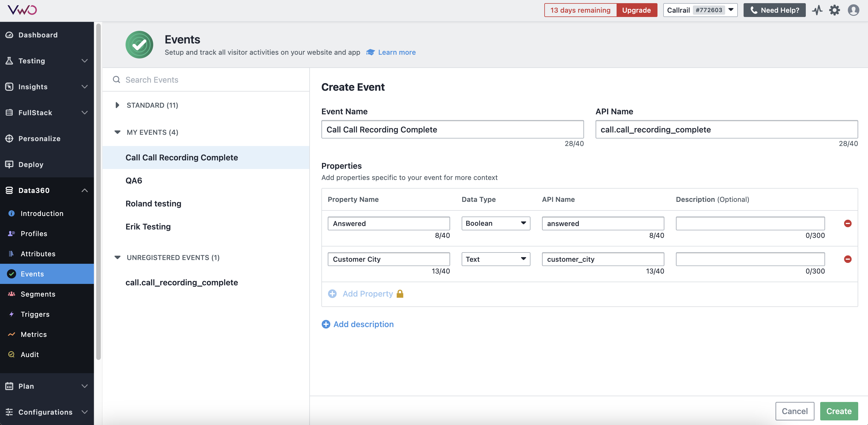
Task: Remove the Answered property row
Action: [x=848, y=223]
